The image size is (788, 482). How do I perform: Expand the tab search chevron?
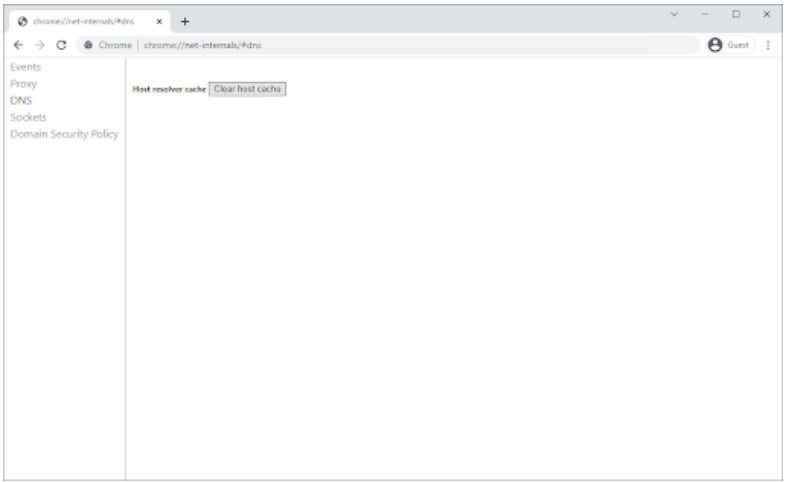pos(673,14)
